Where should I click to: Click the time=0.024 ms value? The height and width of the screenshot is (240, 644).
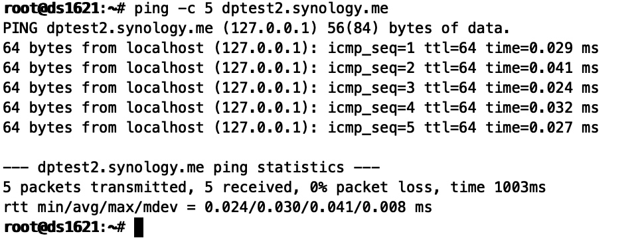542,88
